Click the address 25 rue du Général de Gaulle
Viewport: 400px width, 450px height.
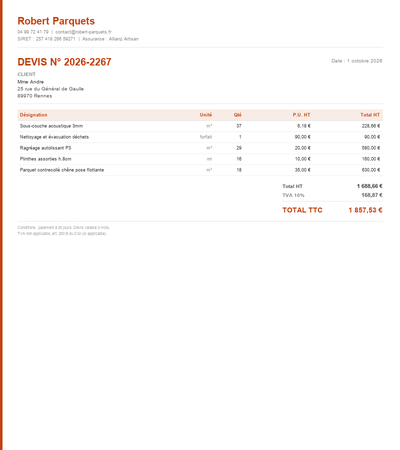(x=51, y=89)
